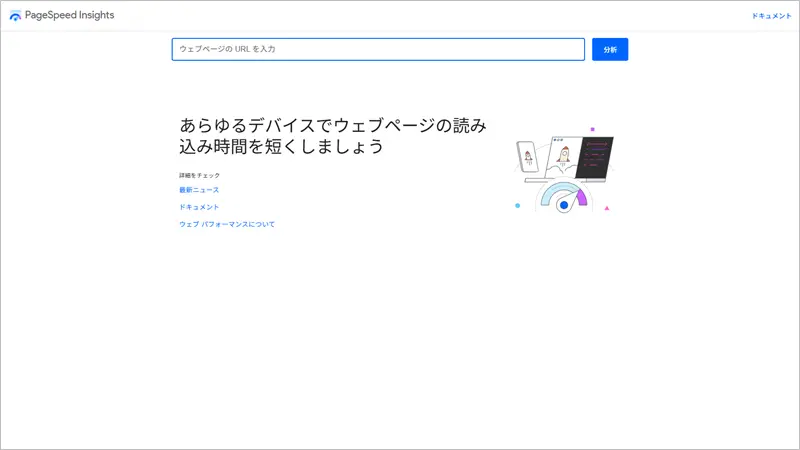This screenshot has height=450, width=800.
Task: Click the light blue circle left of gauge
Action: (517, 205)
